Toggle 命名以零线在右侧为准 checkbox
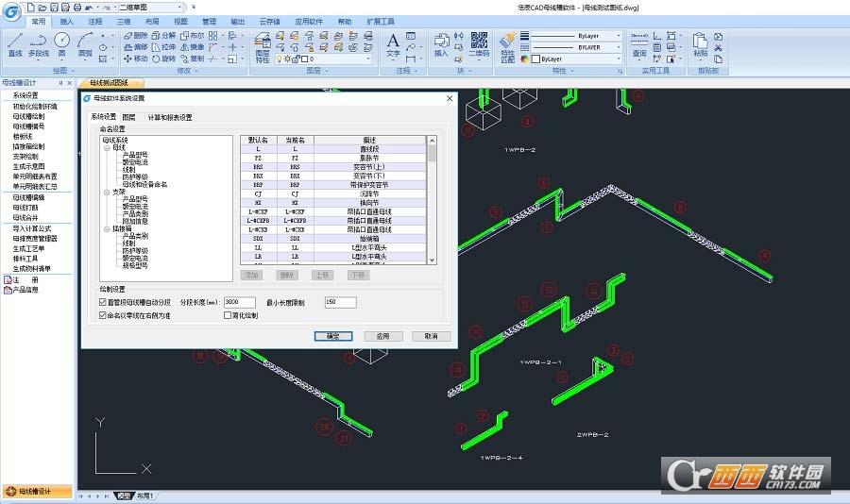The image size is (850, 504). [x=102, y=315]
